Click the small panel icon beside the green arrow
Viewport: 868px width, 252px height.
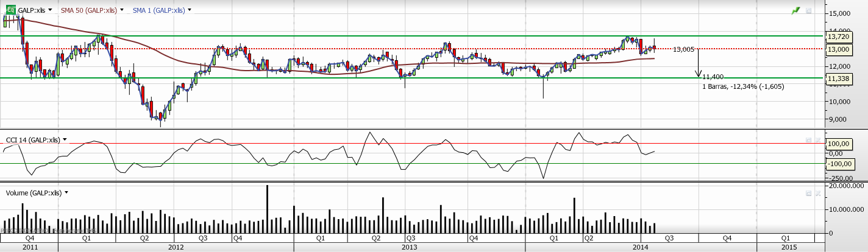point(809,10)
